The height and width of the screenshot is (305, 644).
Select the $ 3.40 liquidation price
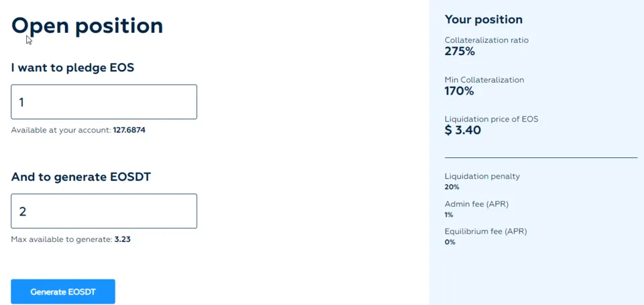click(x=463, y=130)
